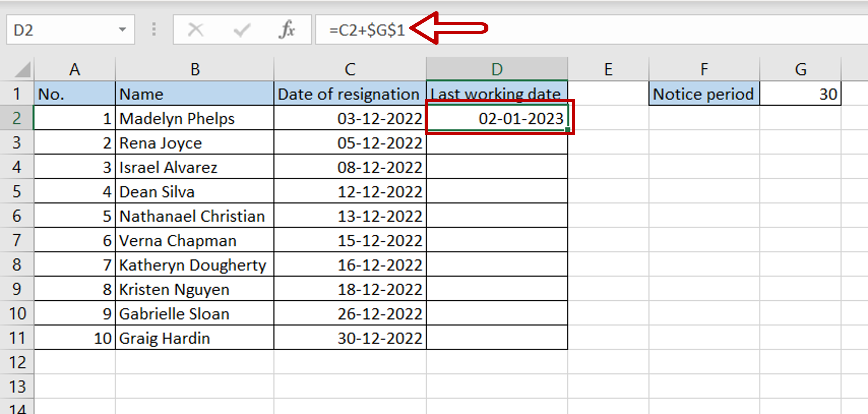Click empty cell D3 beside Rena Joyce
868x414 pixels.
coord(497,142)
